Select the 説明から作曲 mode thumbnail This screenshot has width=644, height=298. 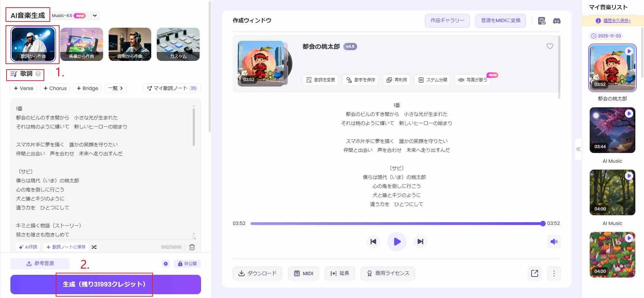coord(130,44)
